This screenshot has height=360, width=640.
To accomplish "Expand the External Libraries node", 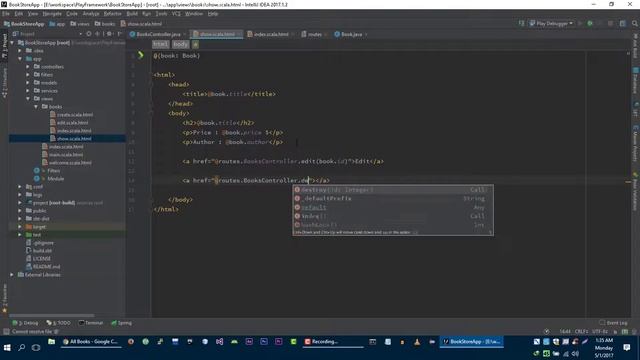I will [12, 275].
